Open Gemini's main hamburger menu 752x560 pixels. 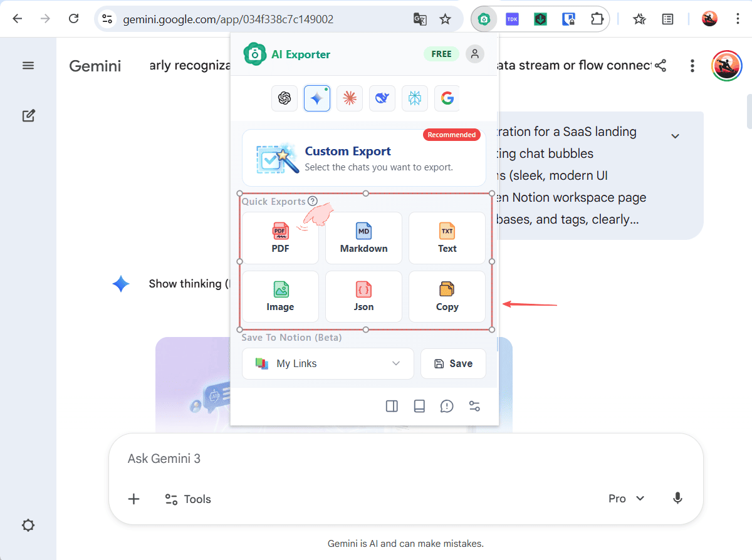click(28, 66)
